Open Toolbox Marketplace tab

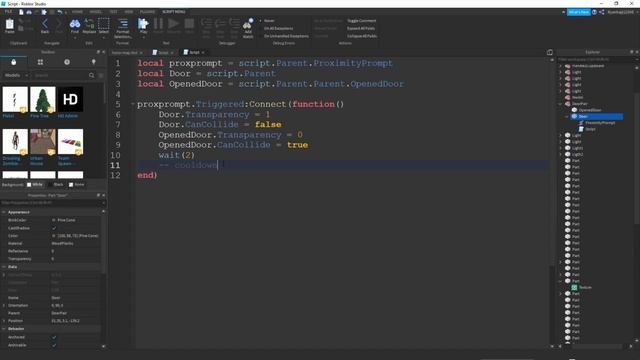coord(13,62)
